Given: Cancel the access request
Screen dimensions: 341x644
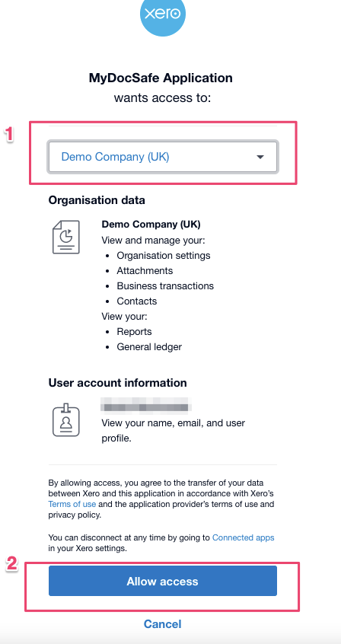Looking at the screenshot, I should pos(163,624).
